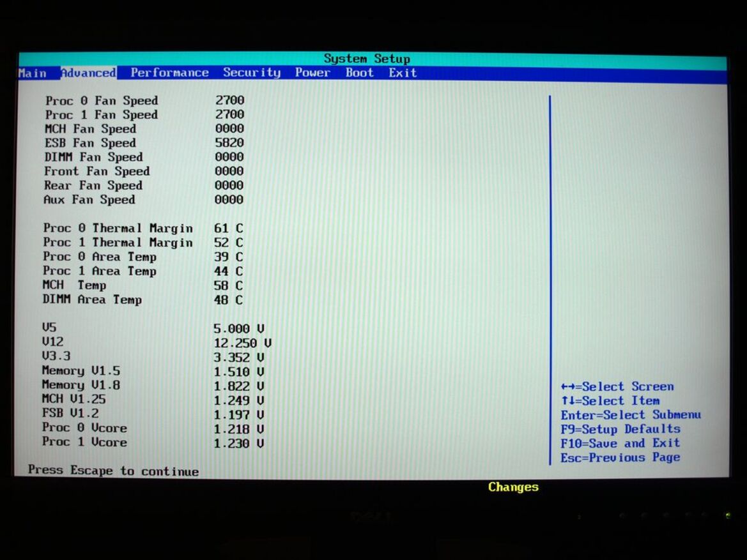
Task: Click the yellow Changes text
Action: coord(514,487)
